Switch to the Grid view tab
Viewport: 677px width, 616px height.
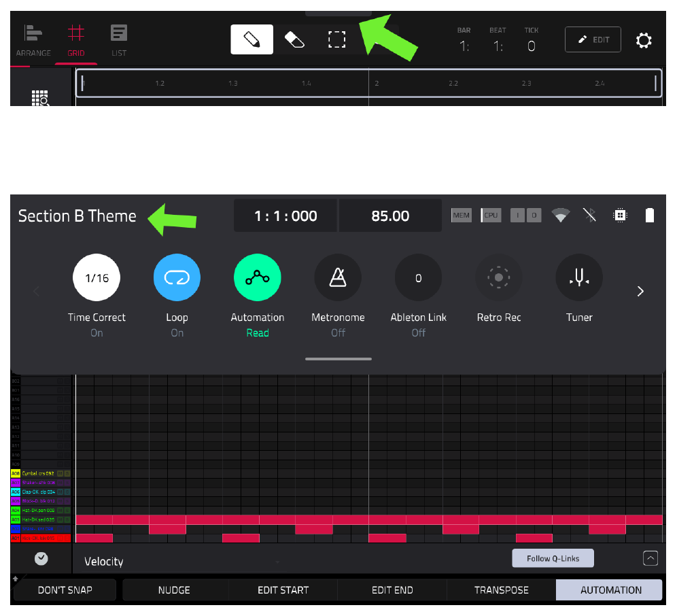pyautogui.click(x=76, y=41)
